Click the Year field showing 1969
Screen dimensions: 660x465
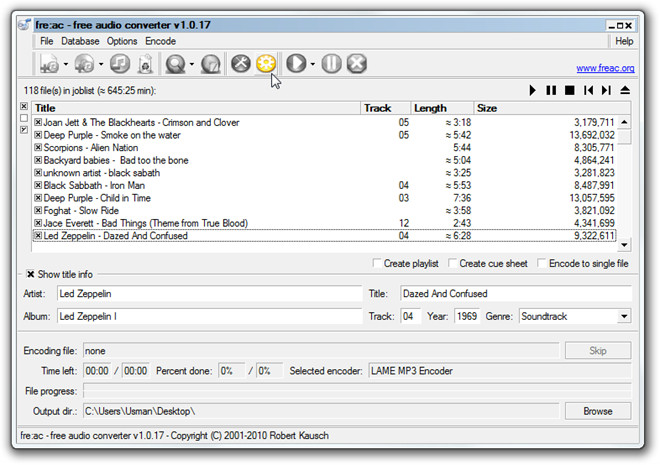coord(466,316)
